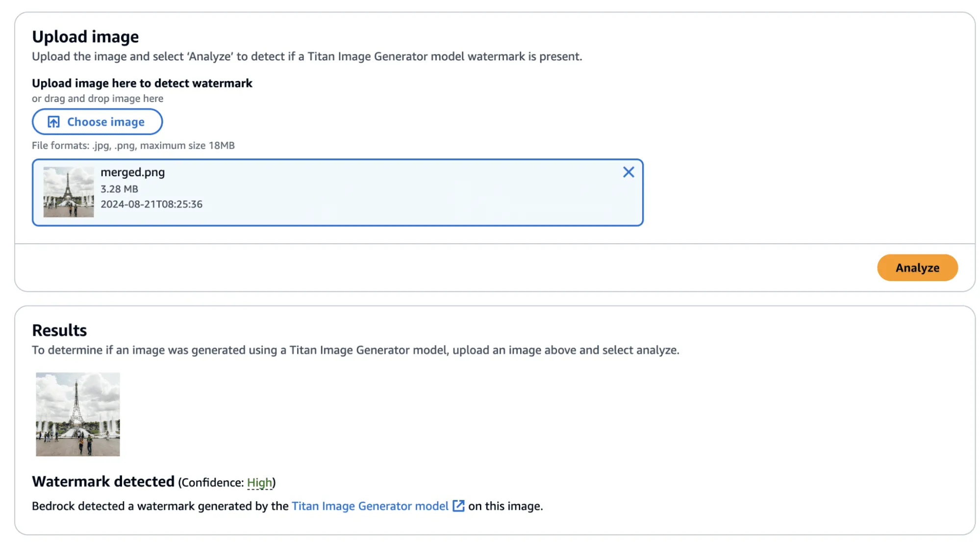Click the 'or drag and drop image here' text

click(98, 99)
